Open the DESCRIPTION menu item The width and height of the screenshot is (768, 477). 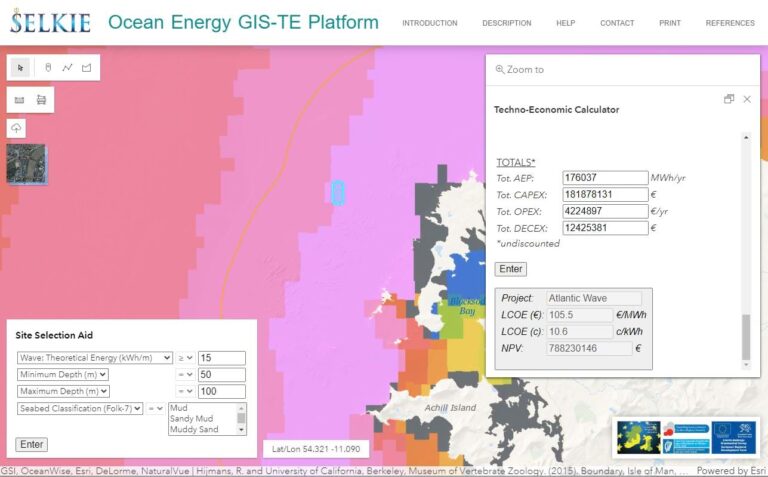(506, 23)
